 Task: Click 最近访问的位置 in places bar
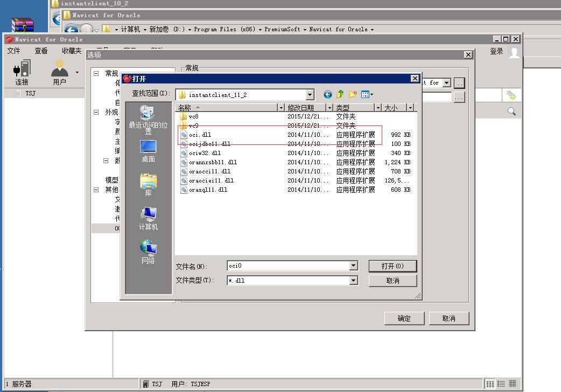[x=148, y=120]
